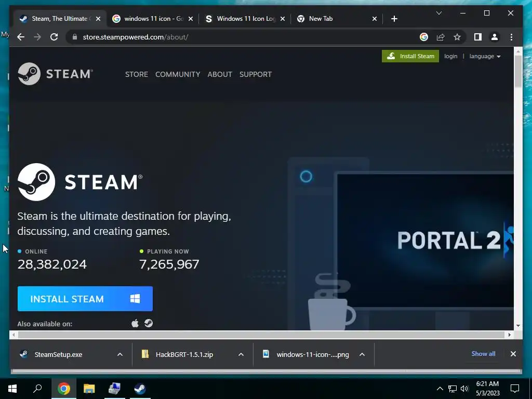Open Chrome's three-dot menu
532x399 pixels.
coord(511,37)
